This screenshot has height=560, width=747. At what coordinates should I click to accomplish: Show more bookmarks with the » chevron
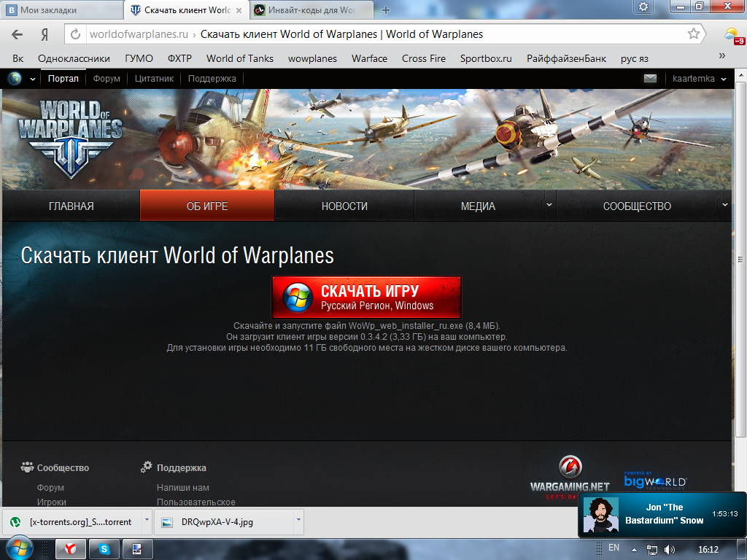(x=721, y=56)
